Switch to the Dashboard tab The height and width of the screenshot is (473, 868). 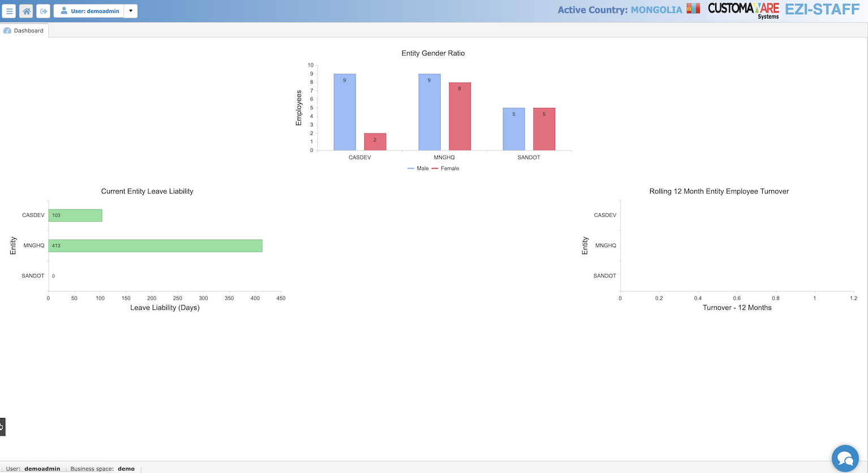(x=24, y=31)
